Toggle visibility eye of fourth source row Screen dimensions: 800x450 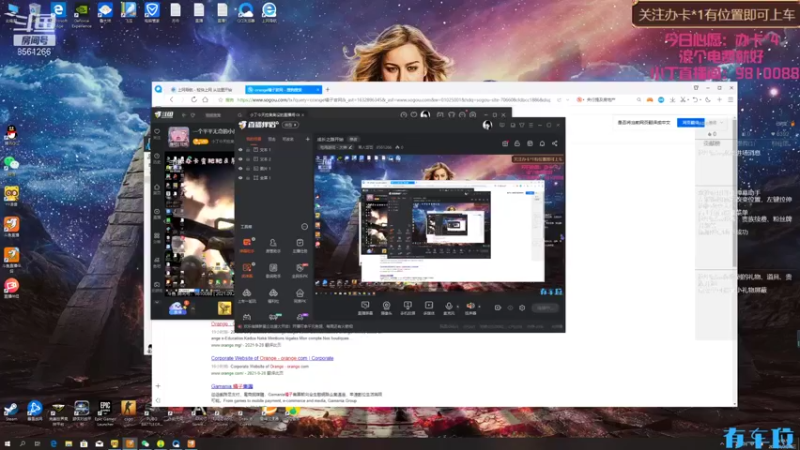(240, 178)
